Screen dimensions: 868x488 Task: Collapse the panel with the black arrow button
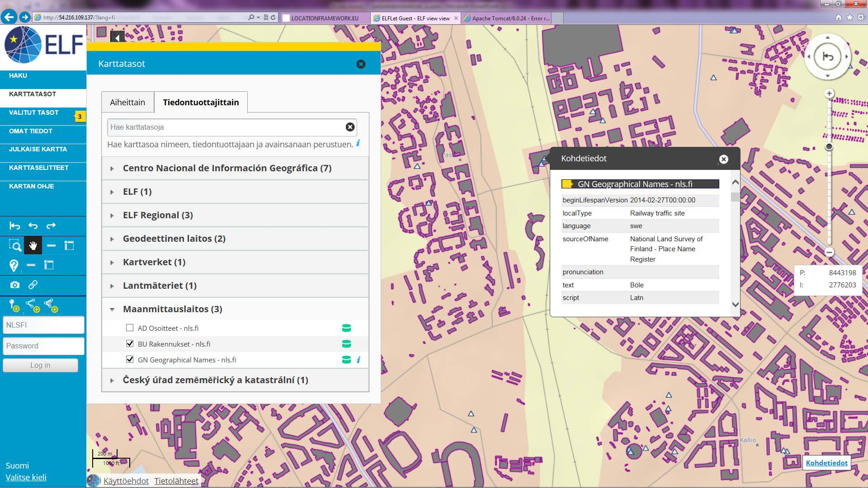117,38
